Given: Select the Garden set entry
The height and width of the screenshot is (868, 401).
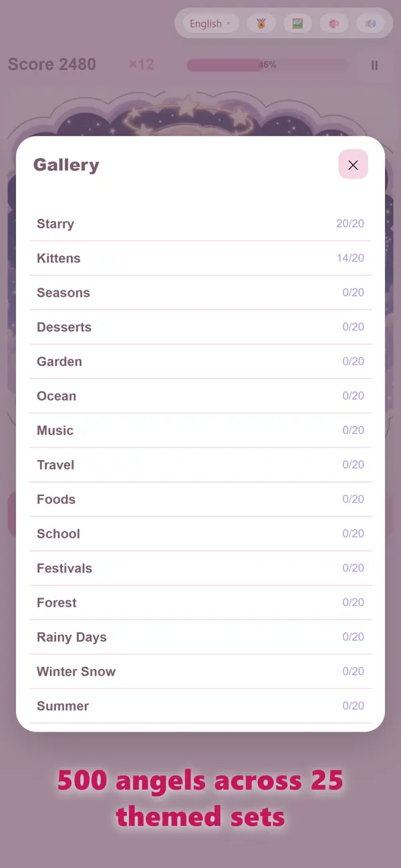Looking at the screenshot, I should (200, 361).
